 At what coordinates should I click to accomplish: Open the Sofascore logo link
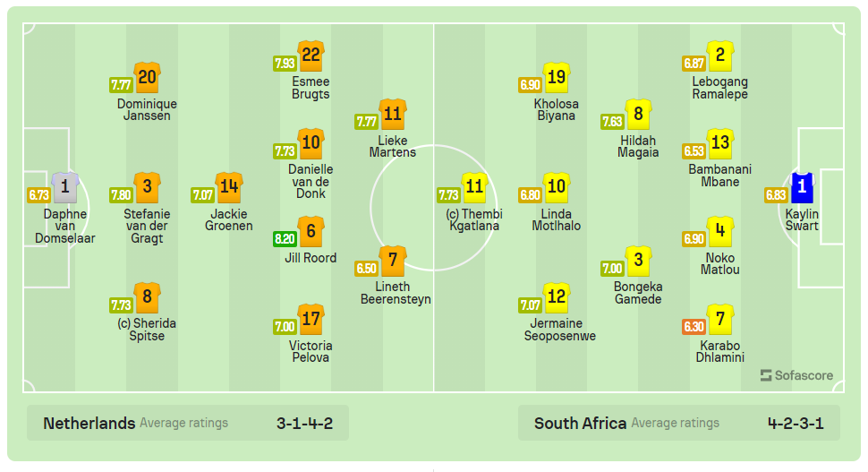click(796, 375)
